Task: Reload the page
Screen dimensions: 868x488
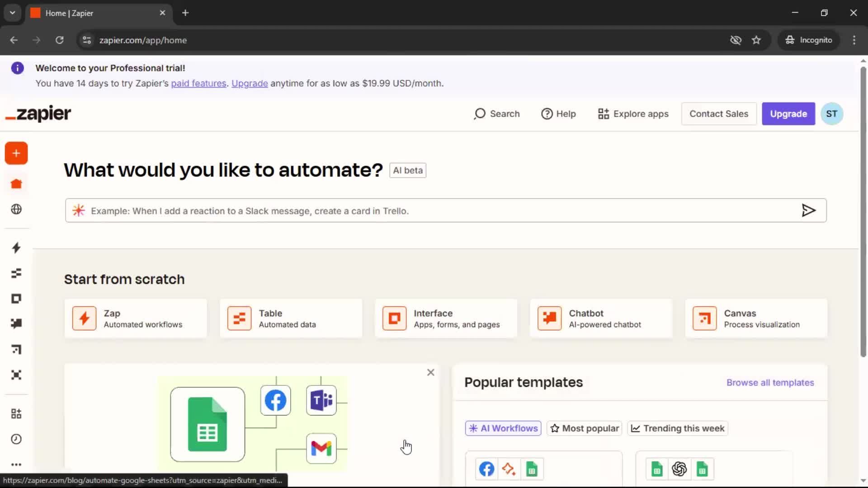Action: point(59,40)
